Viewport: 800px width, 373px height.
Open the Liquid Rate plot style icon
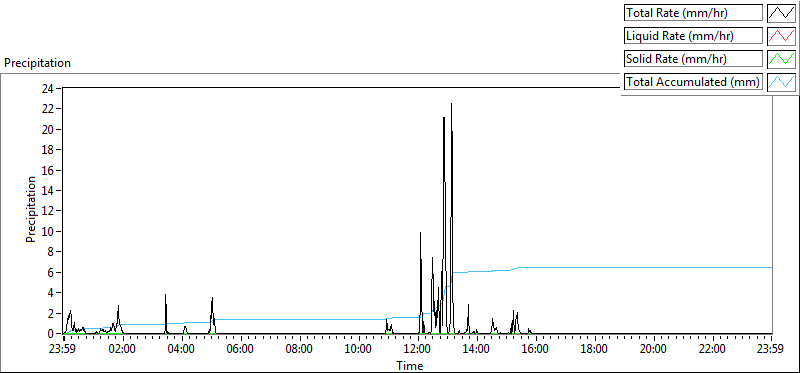[x=781, y=35]
